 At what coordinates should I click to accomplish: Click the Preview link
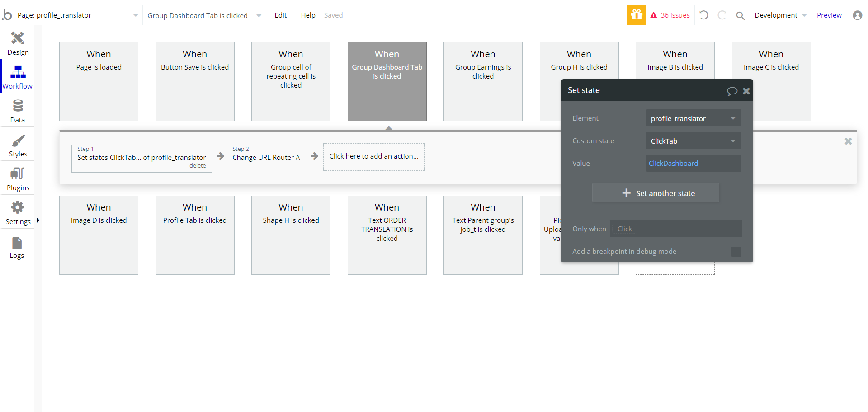pos(829,15)
